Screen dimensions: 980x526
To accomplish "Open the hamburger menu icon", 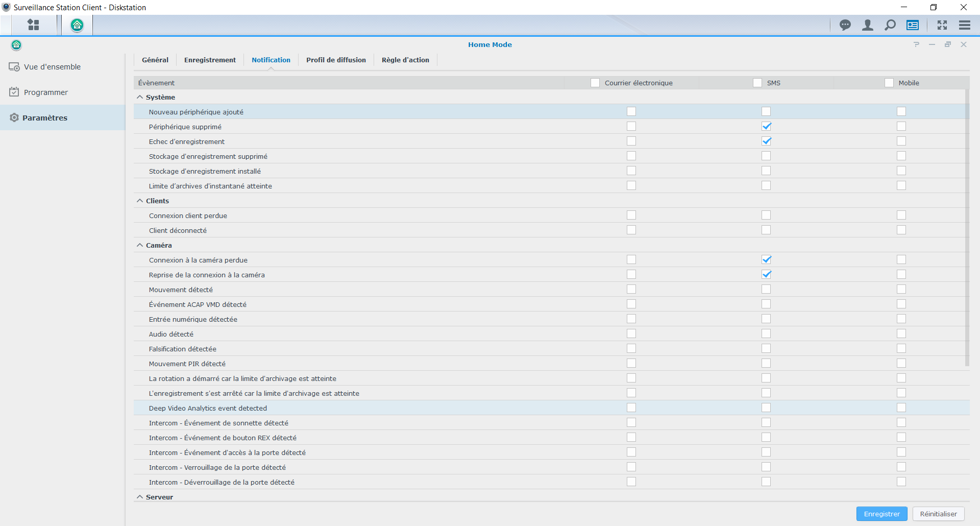I will point(965,25).
